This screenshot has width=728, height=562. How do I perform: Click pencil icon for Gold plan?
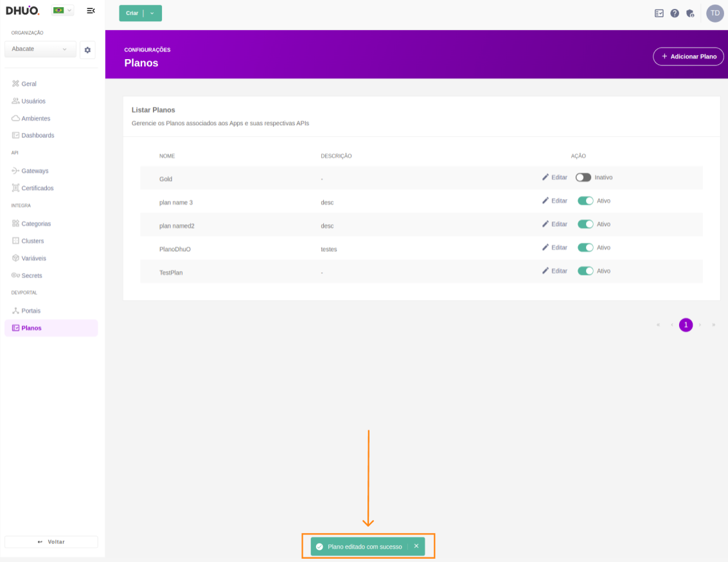point(546,177)
